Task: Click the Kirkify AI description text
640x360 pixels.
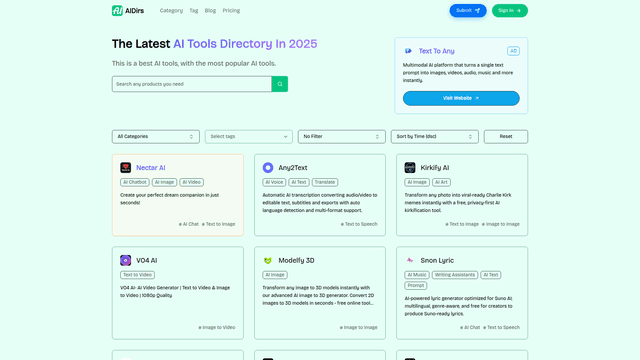Action: 458,203
